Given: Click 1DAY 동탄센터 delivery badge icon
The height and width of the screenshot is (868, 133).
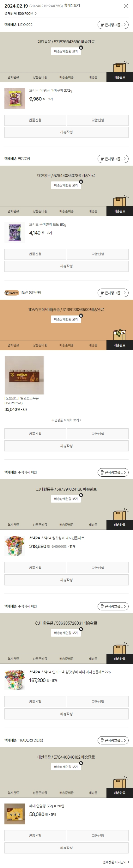Looking at the screenshot, I should pyautogui.click(x=12, y=293).
